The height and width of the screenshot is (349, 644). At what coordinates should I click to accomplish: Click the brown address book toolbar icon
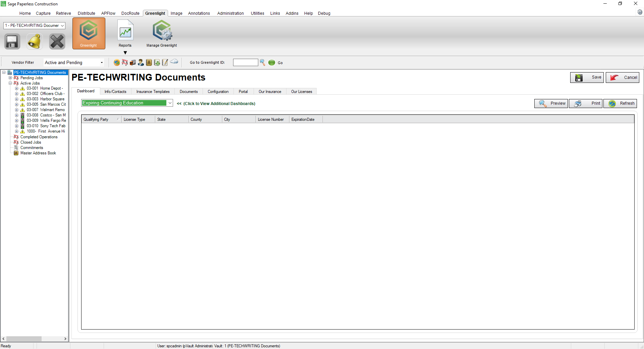coord(149,62)
